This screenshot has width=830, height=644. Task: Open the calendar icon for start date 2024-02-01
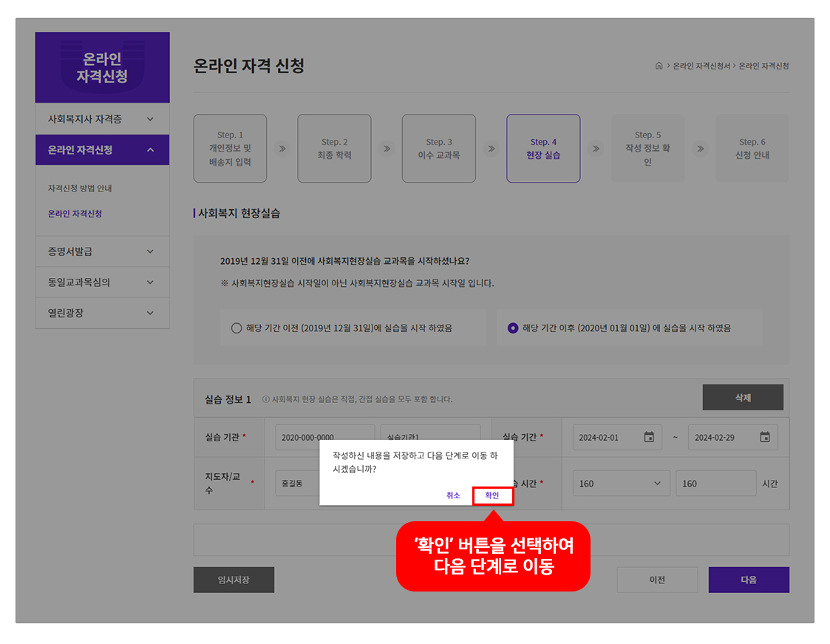(x=649, y=437)
